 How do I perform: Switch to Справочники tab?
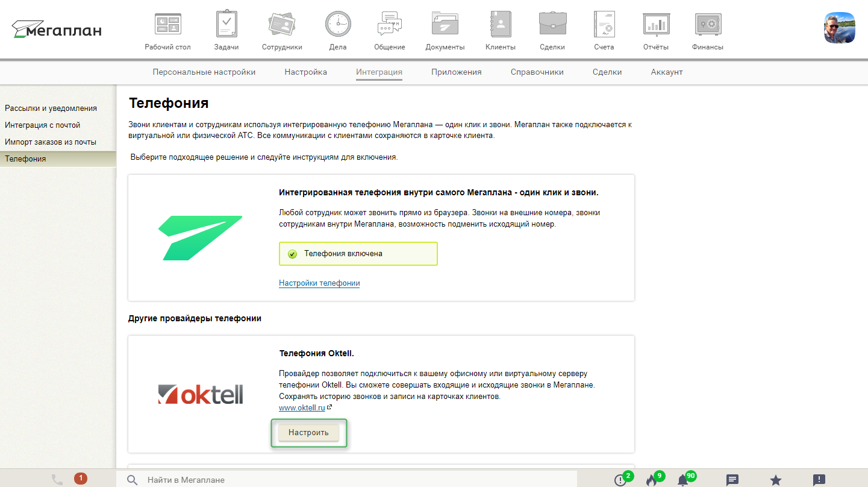537,72
